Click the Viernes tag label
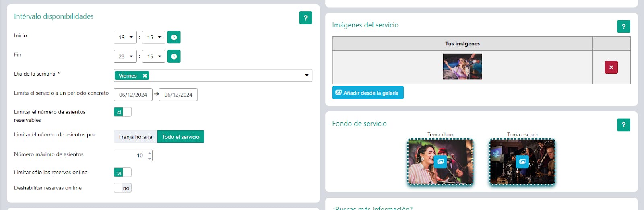 pyautogui.click(x=128, y=76)
